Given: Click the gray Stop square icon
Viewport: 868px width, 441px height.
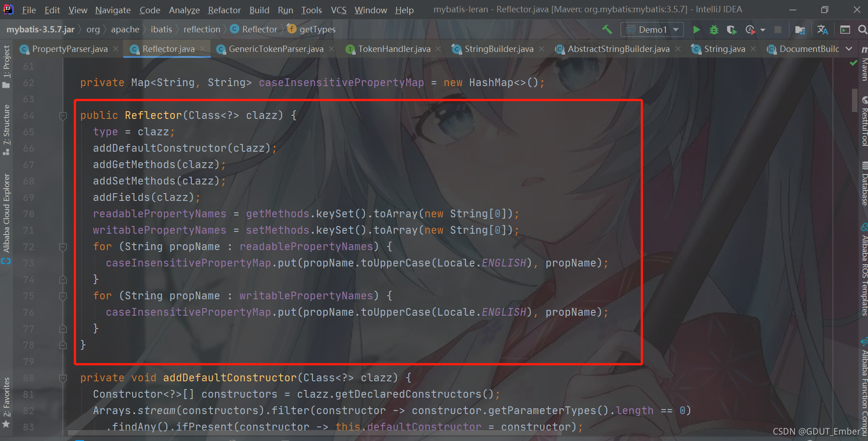Looking at the screenshot, I should [778, 30].
